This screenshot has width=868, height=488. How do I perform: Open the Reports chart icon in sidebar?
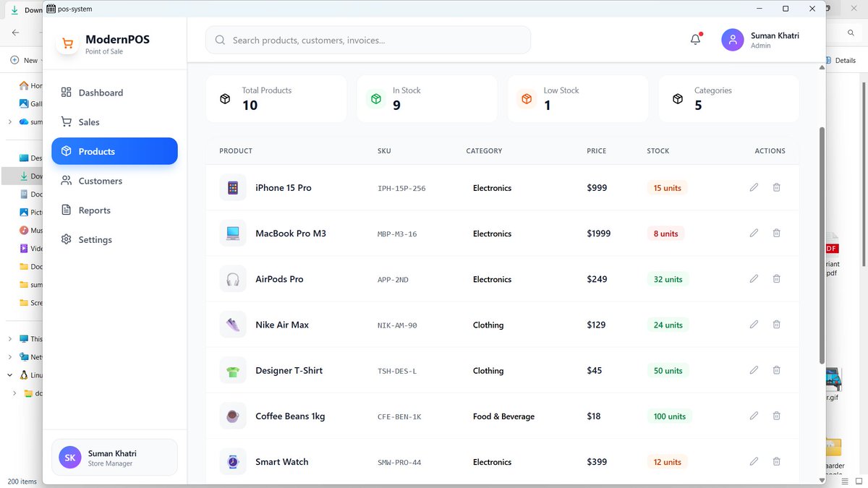(x=66, y=210)
